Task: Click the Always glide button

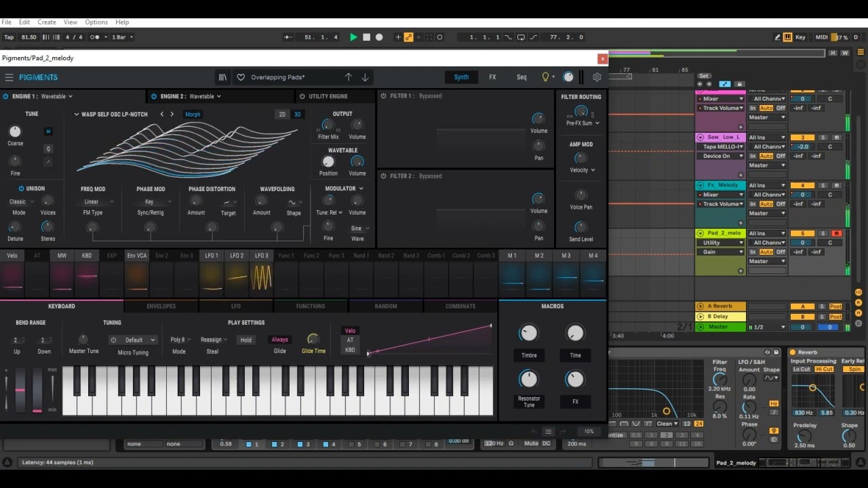Action: click(280, 340)
